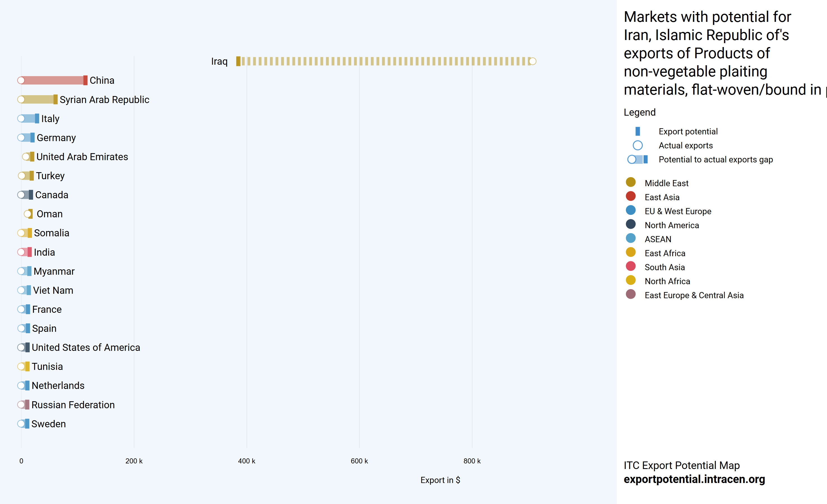This screenshot has width=827, height=504.
Task: Click the North America dark legend dot
Action: point(631,224)
